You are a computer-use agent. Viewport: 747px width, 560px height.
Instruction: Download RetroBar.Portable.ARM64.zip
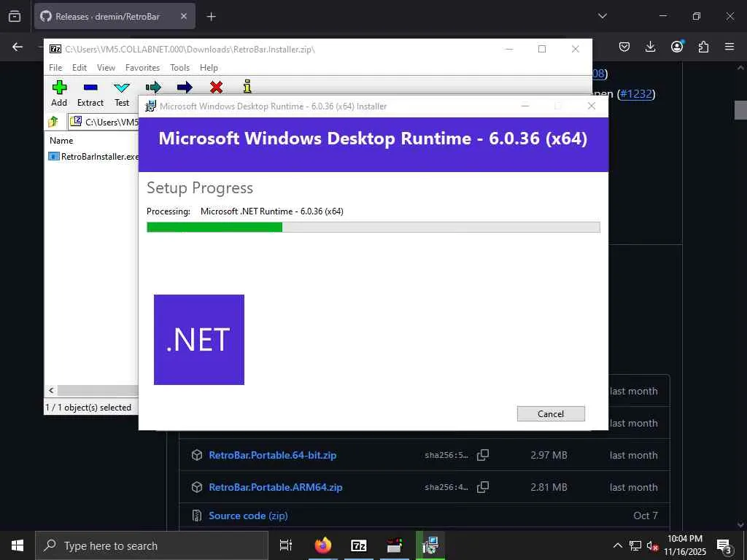(275, 487)
